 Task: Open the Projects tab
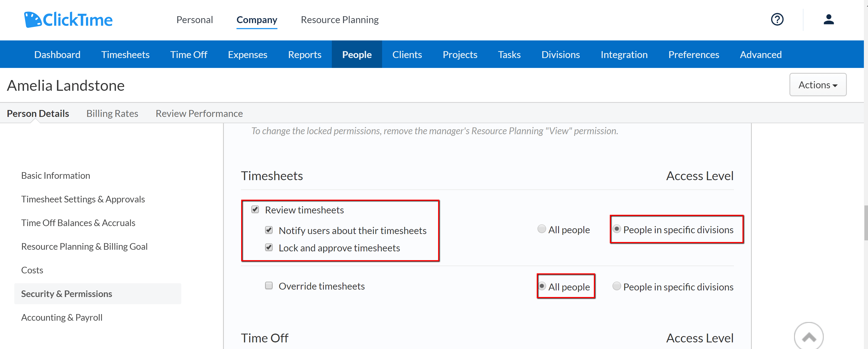coord(460,54)
